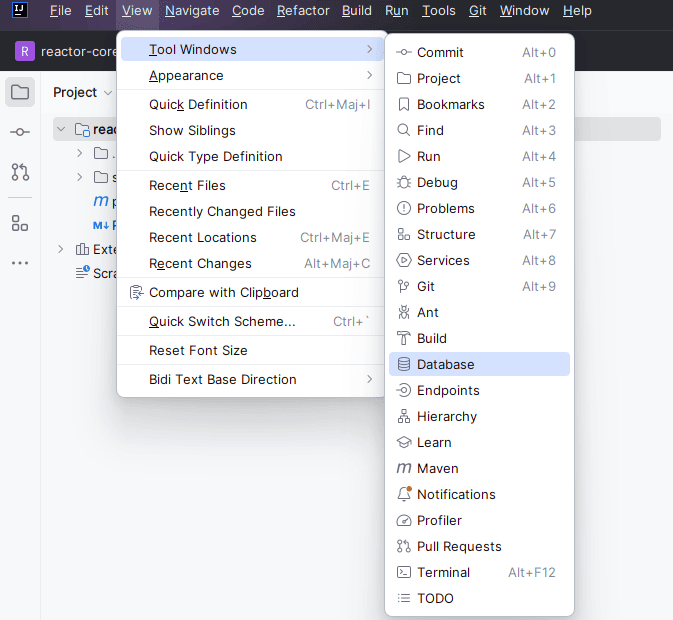Choose Recent Locations entry
Viewport: 673px width, 620px height.
(x=251, y=237)
